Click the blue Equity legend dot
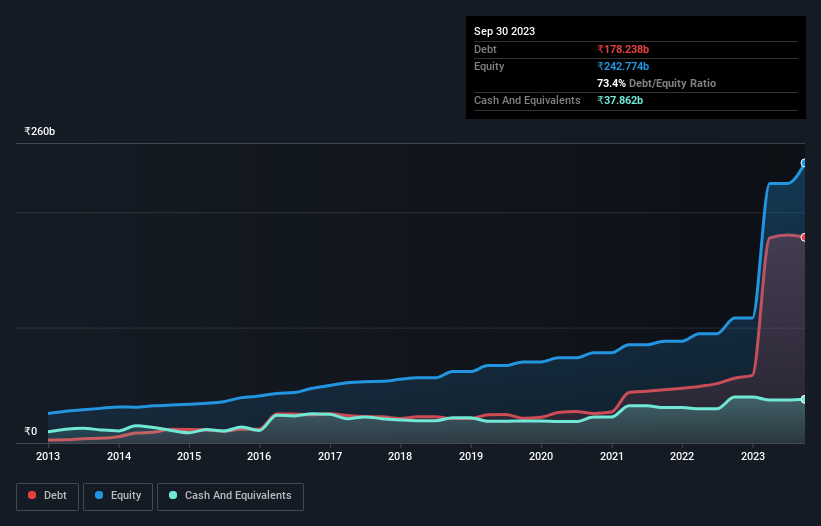The height and width of the screenshot is (526, 821). [99, 495]
